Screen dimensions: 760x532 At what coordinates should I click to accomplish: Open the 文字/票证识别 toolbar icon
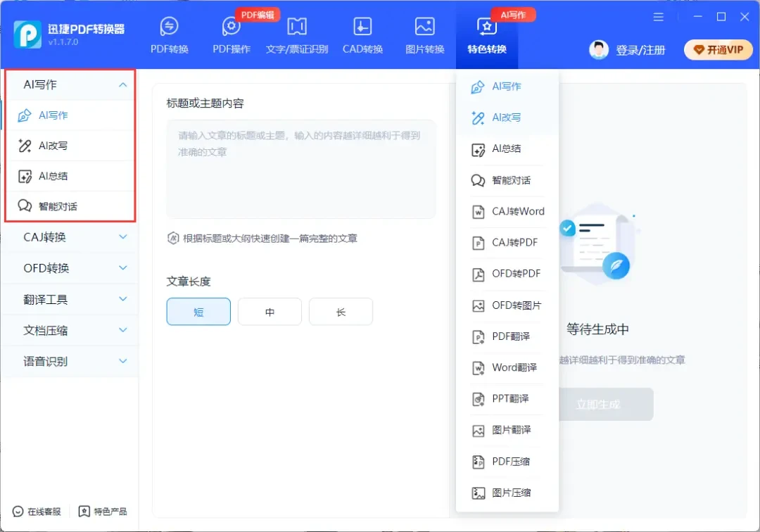click(297, 27)
